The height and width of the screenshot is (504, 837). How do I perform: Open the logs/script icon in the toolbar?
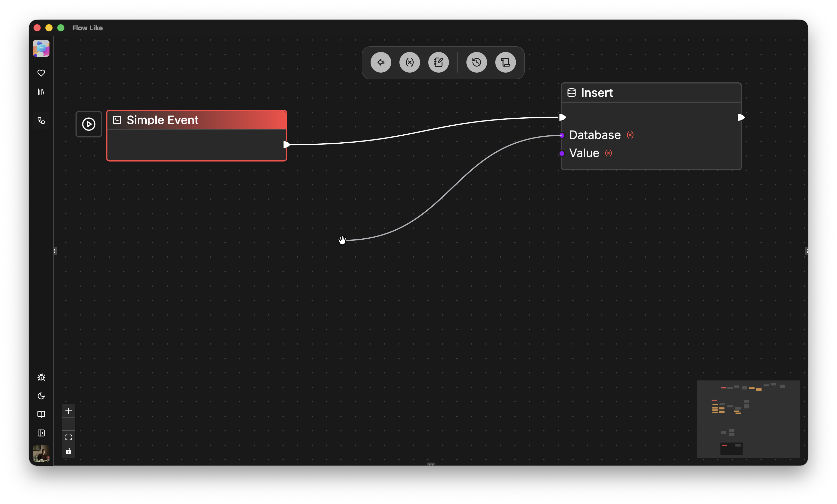pos(505,62)
